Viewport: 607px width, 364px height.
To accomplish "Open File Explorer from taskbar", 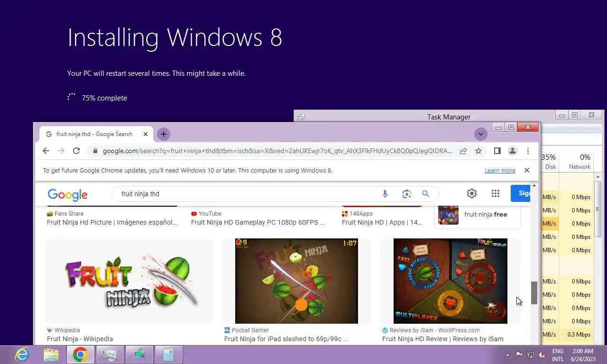I will click(51, 355).
